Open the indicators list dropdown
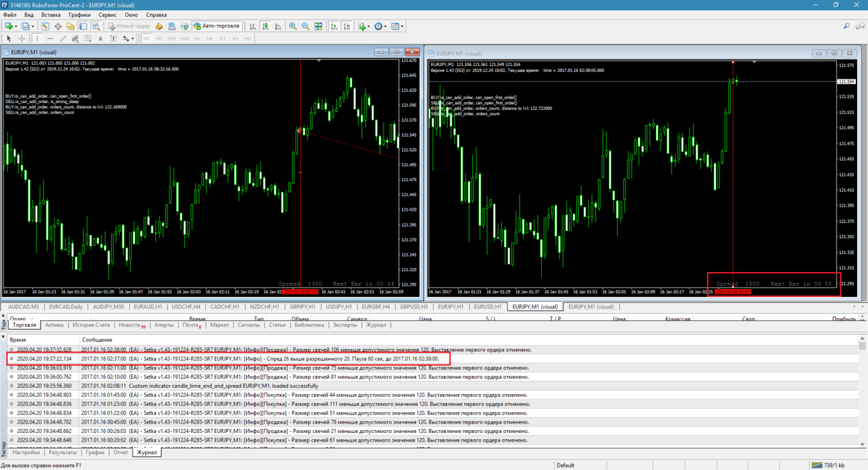Viewport: 868px width, 470px height. tap(364, 26)
